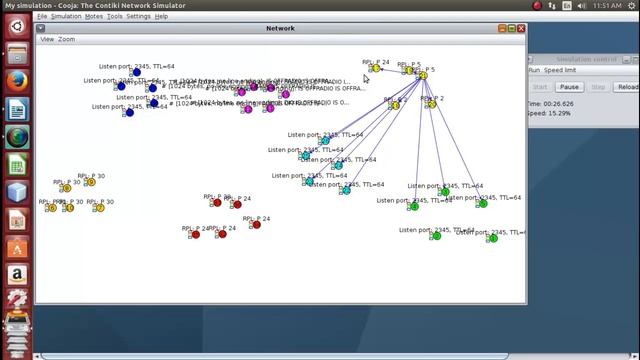Pause the running simulation
This screenshot has height=360, width=640.
[569, 87]
